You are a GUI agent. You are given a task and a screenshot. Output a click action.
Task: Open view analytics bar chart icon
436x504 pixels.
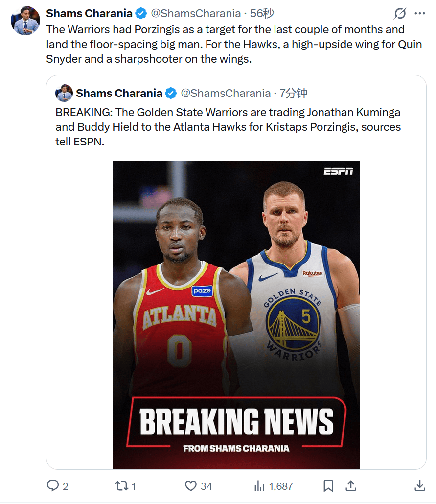pos(259,486)
